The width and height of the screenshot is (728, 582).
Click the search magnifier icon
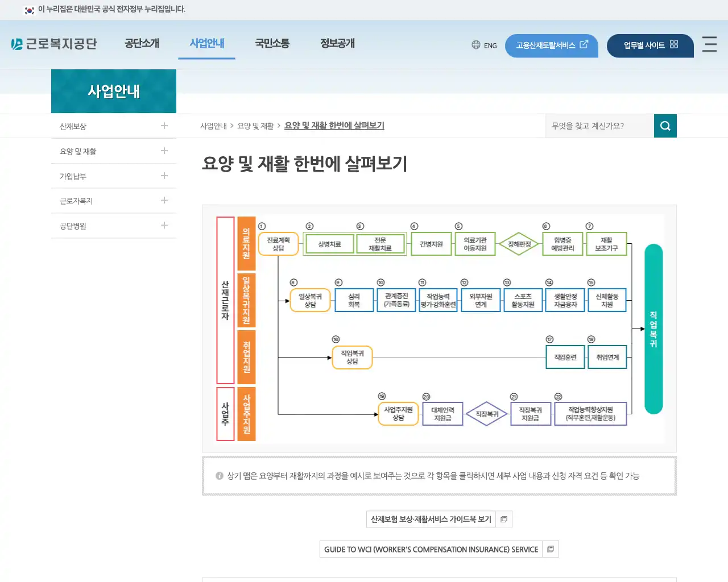tap(665, 126)
